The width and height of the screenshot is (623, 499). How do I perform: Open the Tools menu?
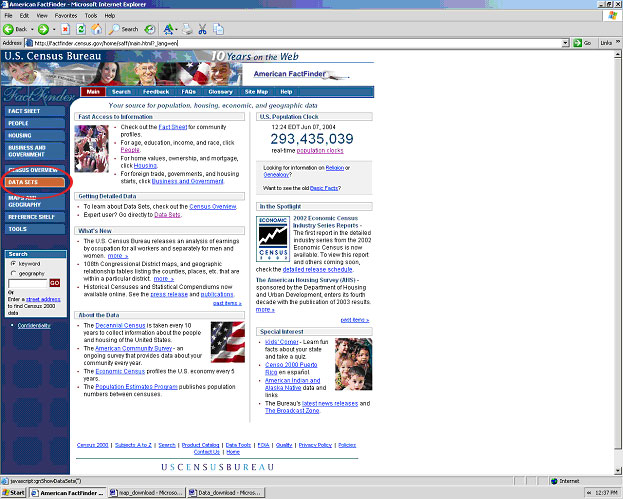(91, 15)
